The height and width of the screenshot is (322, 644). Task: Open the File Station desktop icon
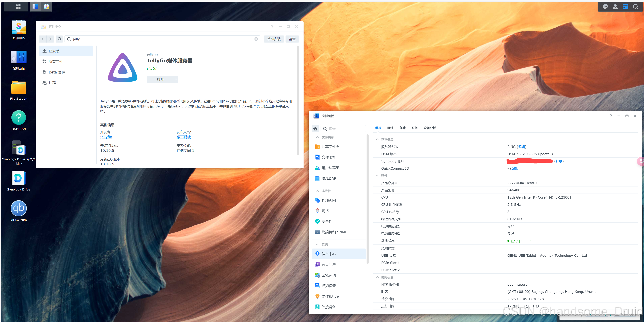click(19, 88)
